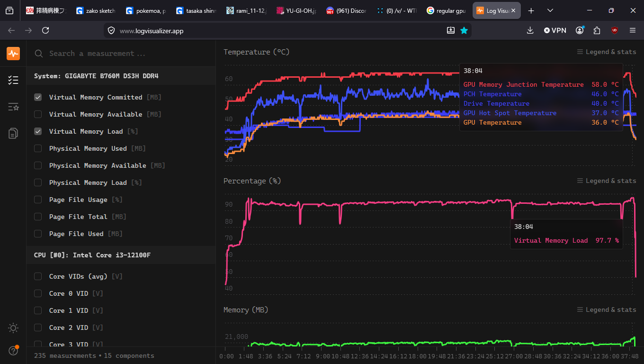Screen dimensions: 644x364
Task: Switch to the YU-GI-OH tab
Action: coord(296,10)
